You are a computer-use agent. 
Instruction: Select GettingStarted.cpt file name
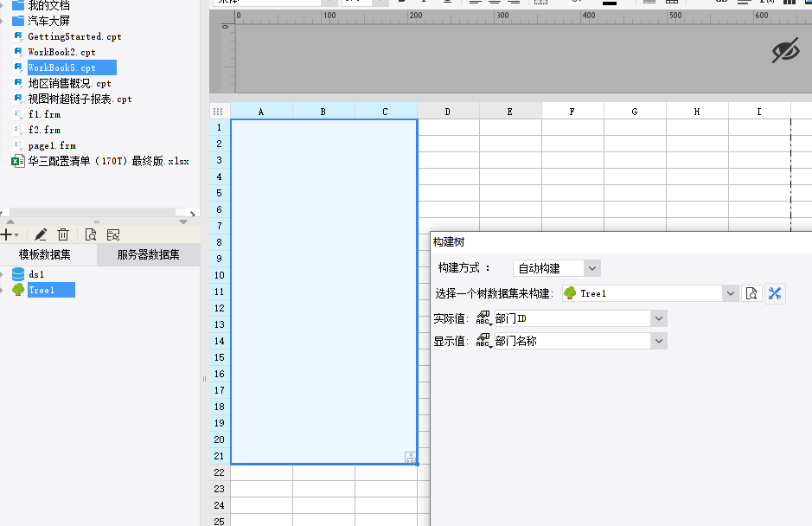[x=74, y=36]
